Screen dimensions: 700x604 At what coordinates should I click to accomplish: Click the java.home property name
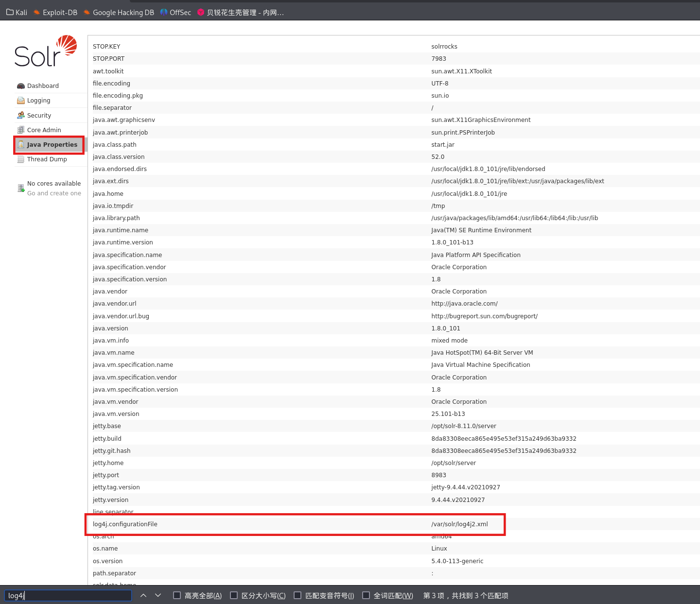[108, 193]
